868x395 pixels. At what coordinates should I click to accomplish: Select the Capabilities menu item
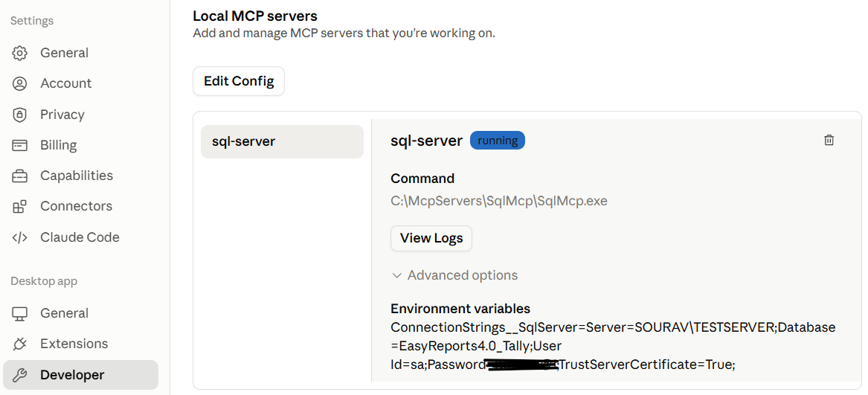pos(81,176)
